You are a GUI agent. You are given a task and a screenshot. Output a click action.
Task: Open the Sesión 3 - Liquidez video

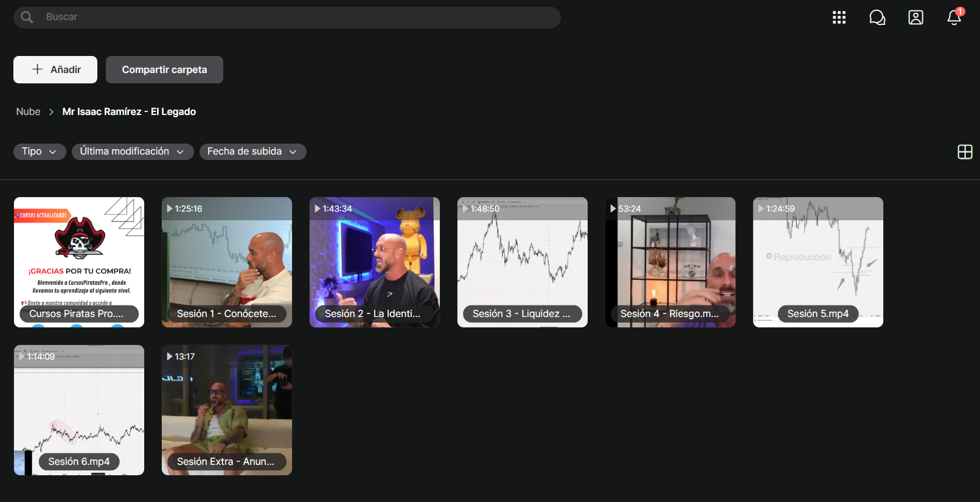pos(523,262)
